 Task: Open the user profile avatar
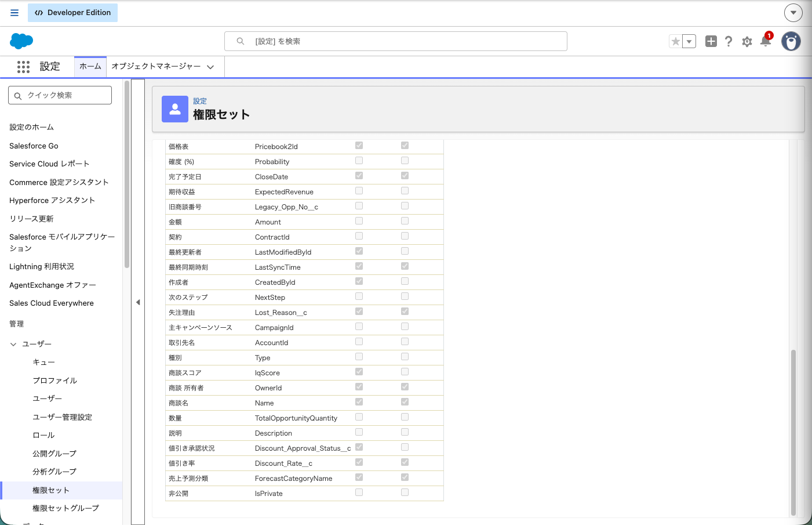(x=791, y=41)
